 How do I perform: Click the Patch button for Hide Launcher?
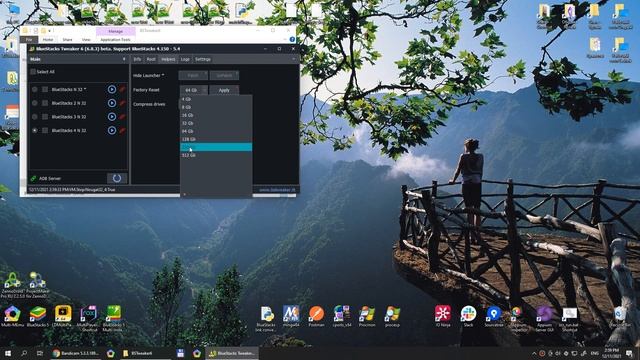coord(193,75)
